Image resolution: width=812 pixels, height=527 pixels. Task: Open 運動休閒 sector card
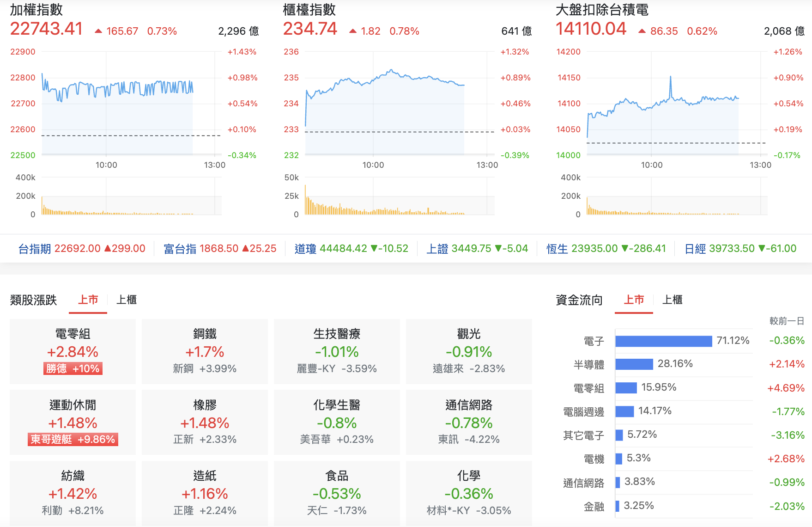point(73,422)
